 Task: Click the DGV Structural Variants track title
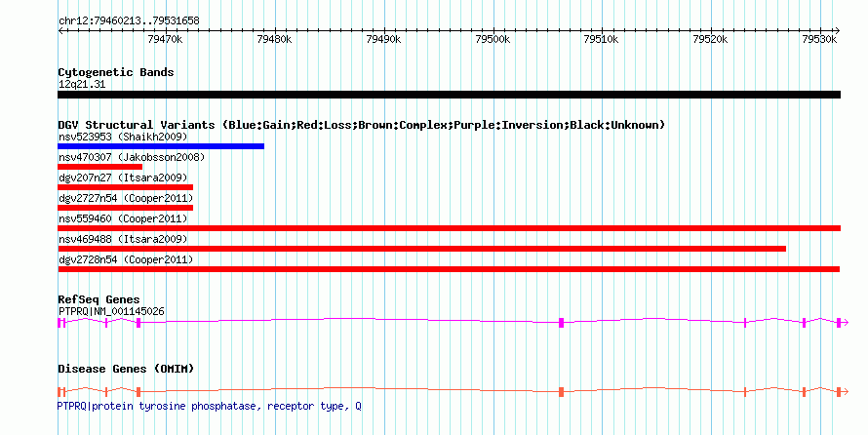pyautogui.click(x=362, y=125)
